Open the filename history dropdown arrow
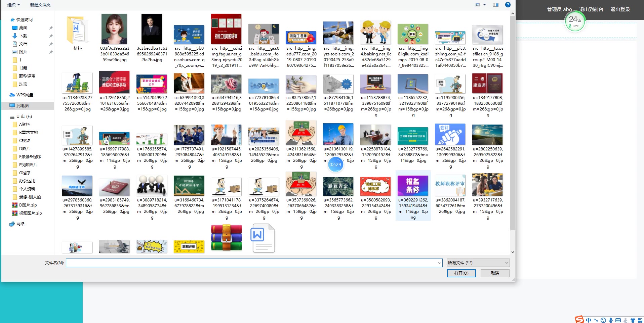This screenshot has height=323, width=644. [x=439, y=263]
